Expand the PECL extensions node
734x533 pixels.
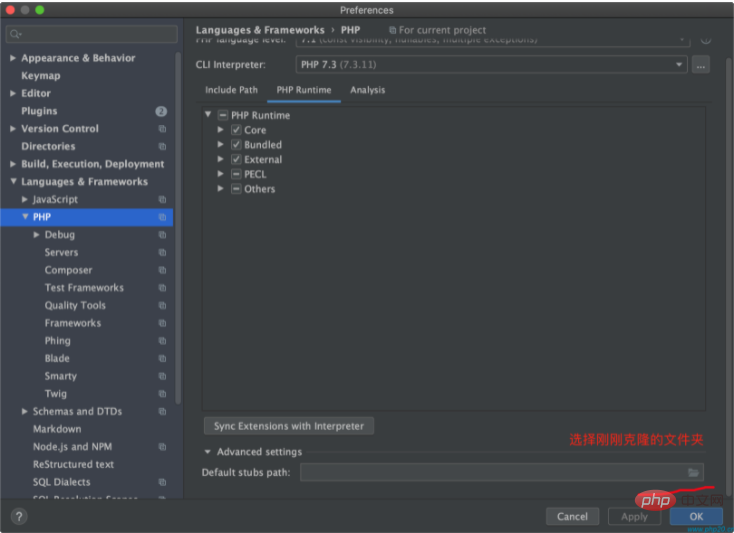[220, 174]
